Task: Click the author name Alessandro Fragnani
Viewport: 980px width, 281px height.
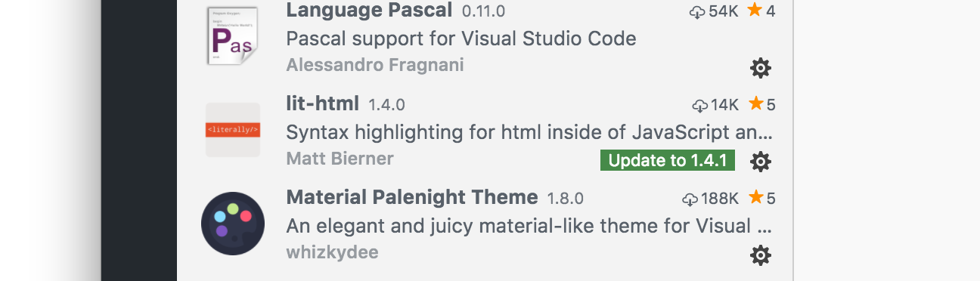Action: tap(375, 65)
